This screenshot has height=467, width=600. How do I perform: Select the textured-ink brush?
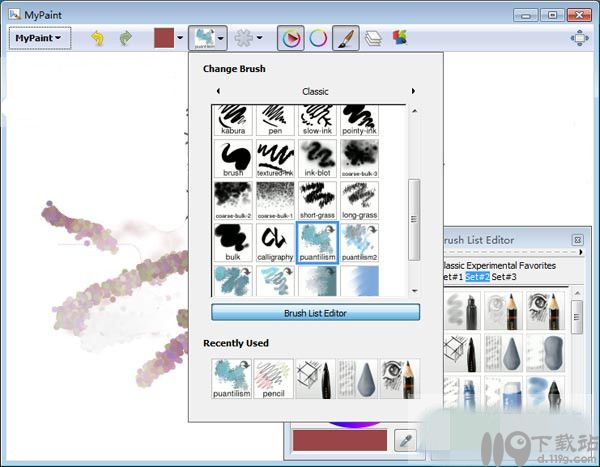275,158
